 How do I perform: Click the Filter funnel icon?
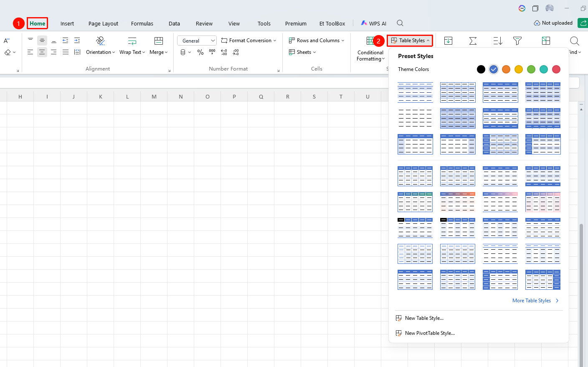coord(517,40)
